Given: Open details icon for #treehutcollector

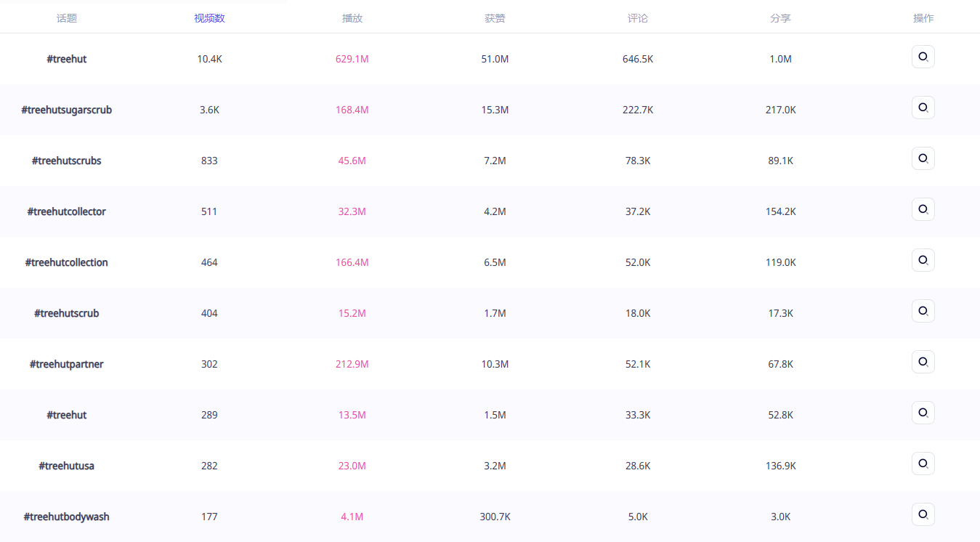Looking at the screenshot, I should (x=923, y=209).
